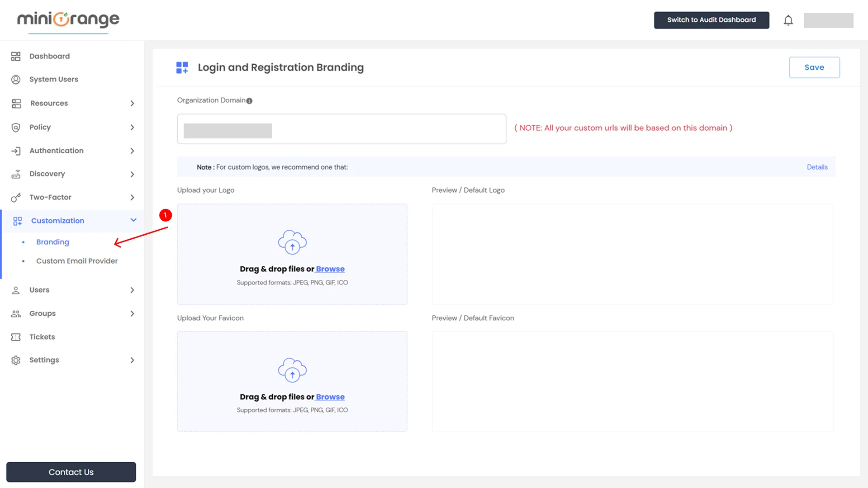Select the Discovery icon

pyautogui.click(x=16, y=174)
